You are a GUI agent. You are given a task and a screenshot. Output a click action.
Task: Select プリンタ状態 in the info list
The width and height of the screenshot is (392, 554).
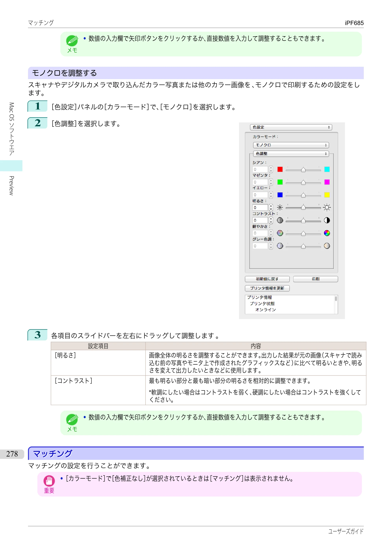[x=262, y=304]
